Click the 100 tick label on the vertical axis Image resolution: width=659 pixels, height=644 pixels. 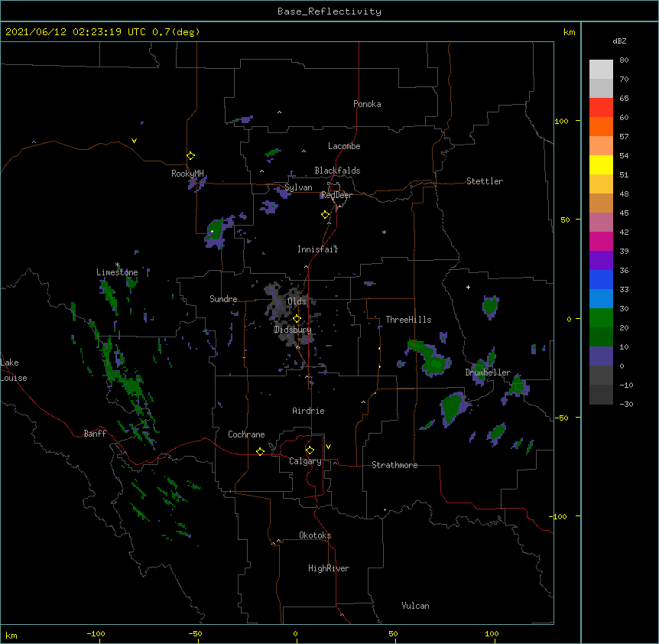click(x=561, y=121)
